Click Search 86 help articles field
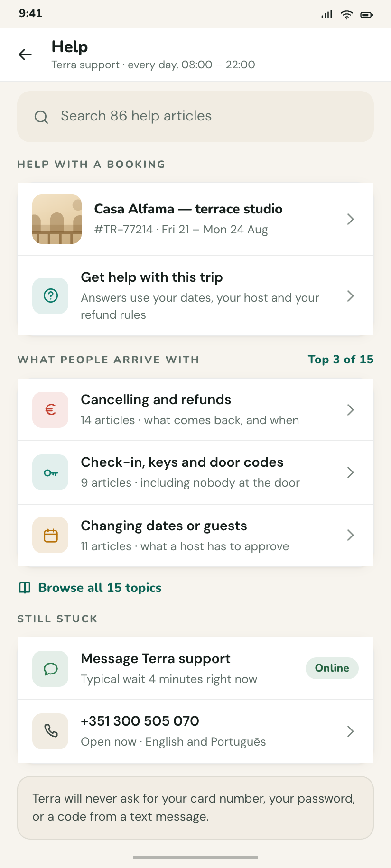Image resolution: width=391 pixels, height=868 pixels. pyautogui.click(x=195, y=117)
